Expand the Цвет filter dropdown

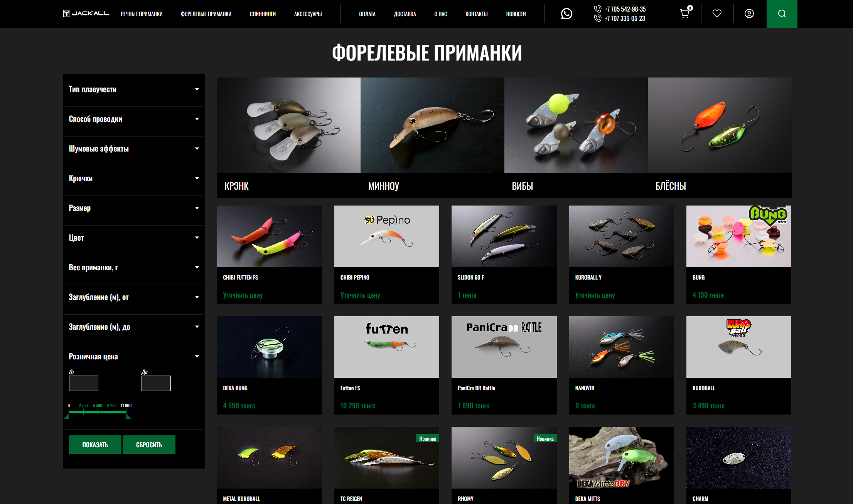197,238
